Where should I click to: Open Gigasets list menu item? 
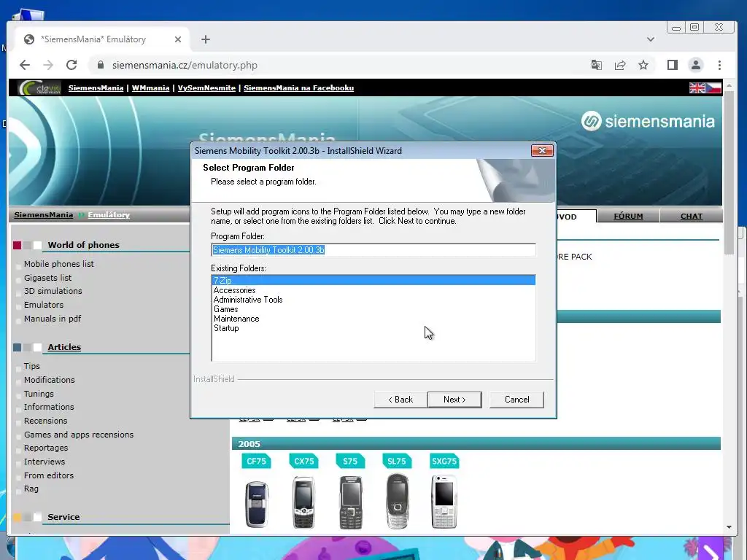(x=47, y=278)
